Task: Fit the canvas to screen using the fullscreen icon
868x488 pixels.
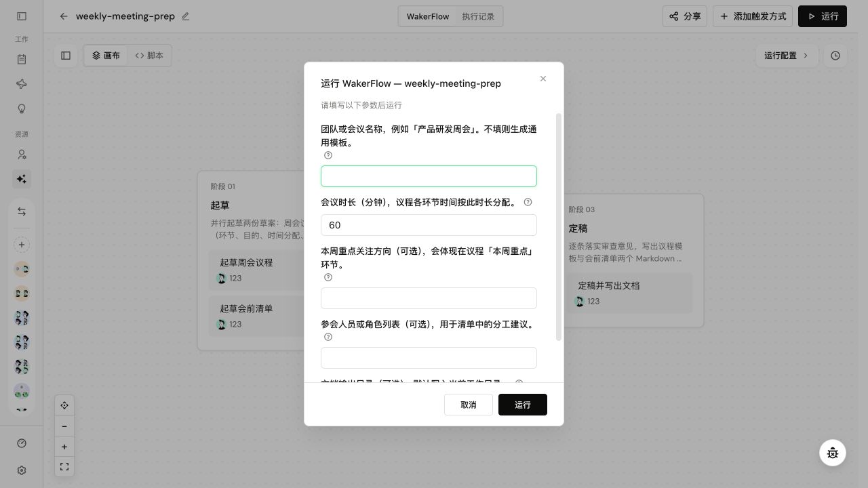Action: pyautogui.click(x=64, y=467)
